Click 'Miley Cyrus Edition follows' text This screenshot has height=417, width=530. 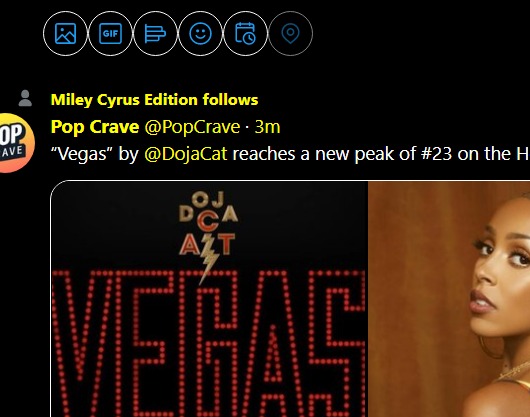point(154,100)
